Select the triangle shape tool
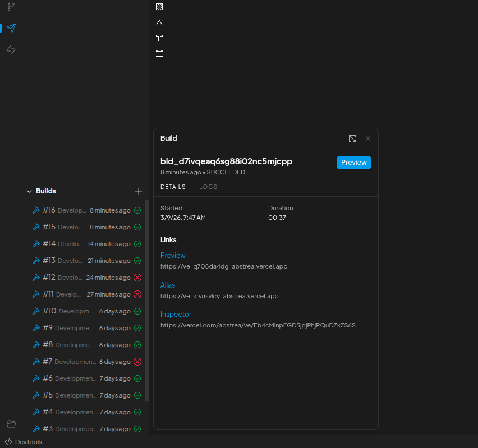Screen dimensions: 478x448 pyautogui.click(x=159, y=22)
